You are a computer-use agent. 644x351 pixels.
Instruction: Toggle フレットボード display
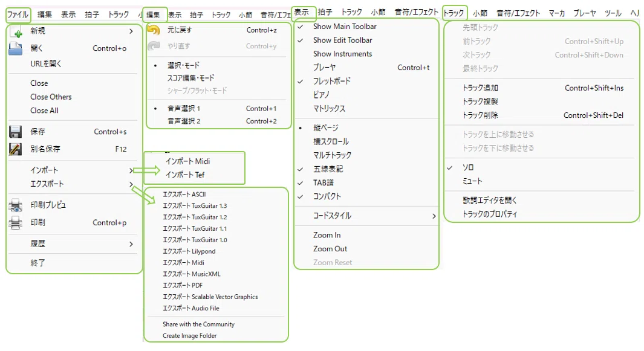[332, 82]
